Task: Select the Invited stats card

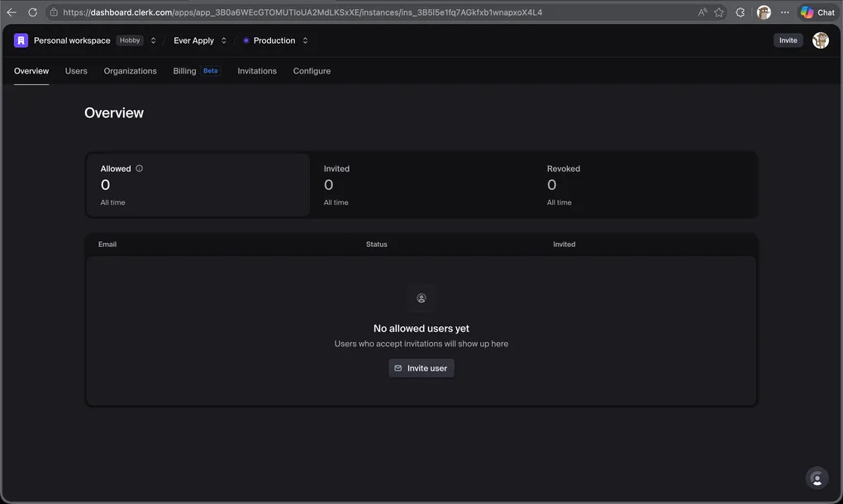Action: pyautogui.click(x=421, y=185)
